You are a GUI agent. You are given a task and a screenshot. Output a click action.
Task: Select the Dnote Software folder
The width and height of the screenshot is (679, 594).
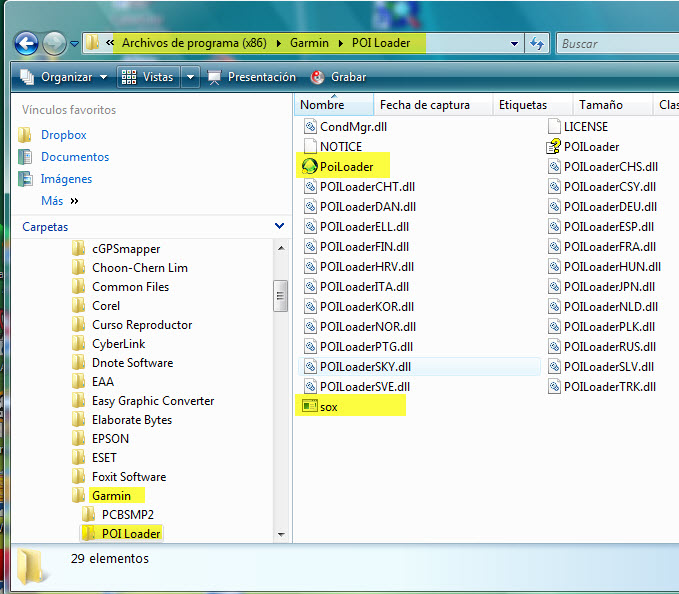pos(133,363)
